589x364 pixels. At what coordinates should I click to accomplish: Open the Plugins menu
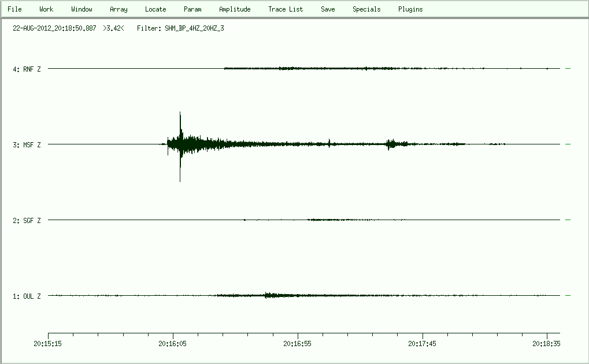tap(410, 9)
